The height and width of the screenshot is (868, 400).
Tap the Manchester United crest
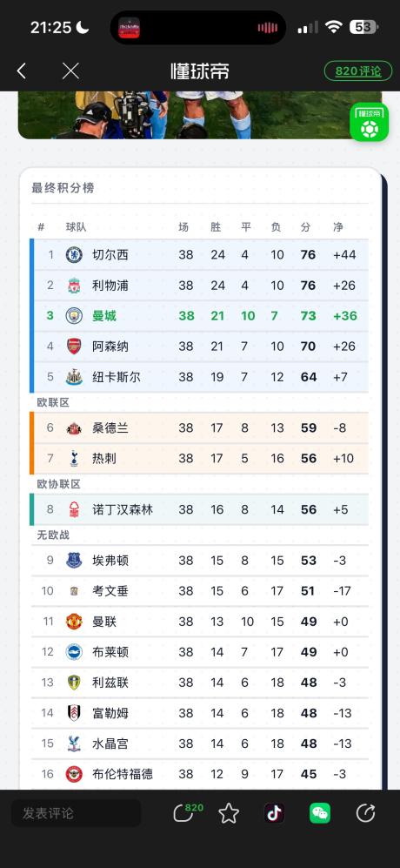[74, 621]
